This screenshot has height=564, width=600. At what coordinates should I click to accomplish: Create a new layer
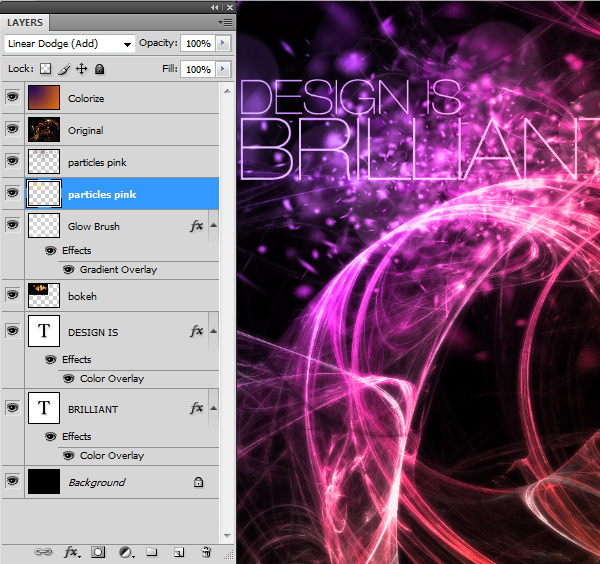click(x=178, y=551)
